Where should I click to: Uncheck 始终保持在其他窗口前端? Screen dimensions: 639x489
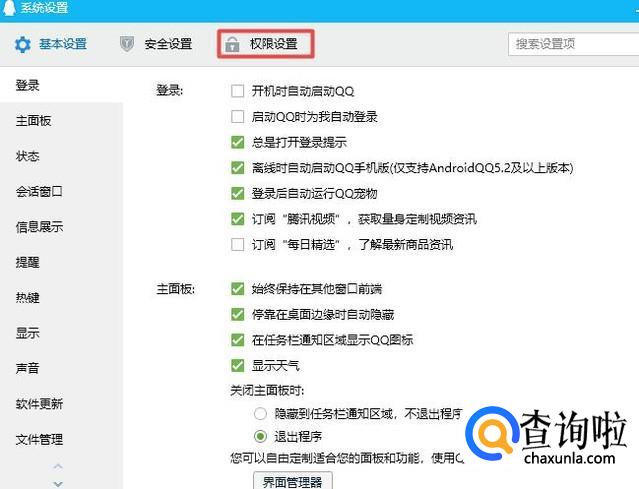point(237,289)
